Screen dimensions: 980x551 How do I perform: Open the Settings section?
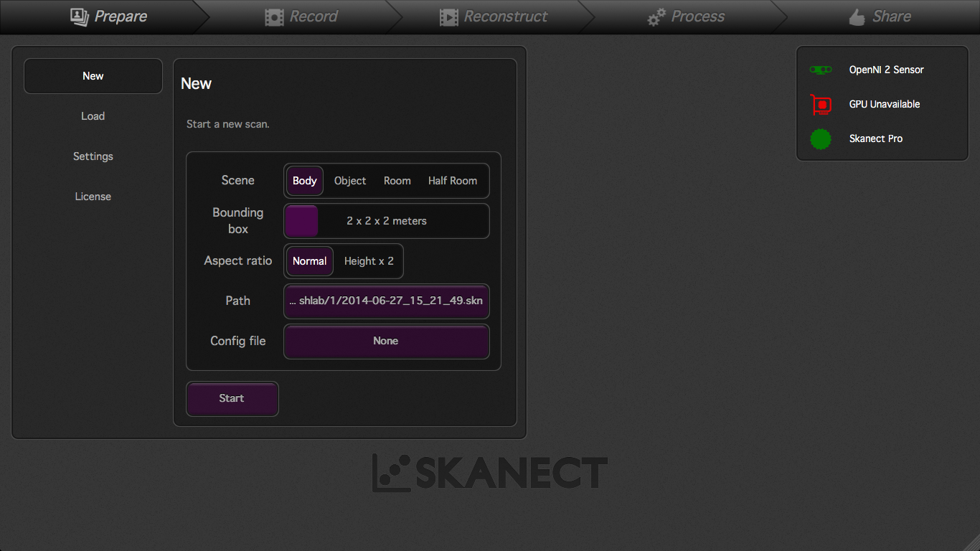point(93,156)
